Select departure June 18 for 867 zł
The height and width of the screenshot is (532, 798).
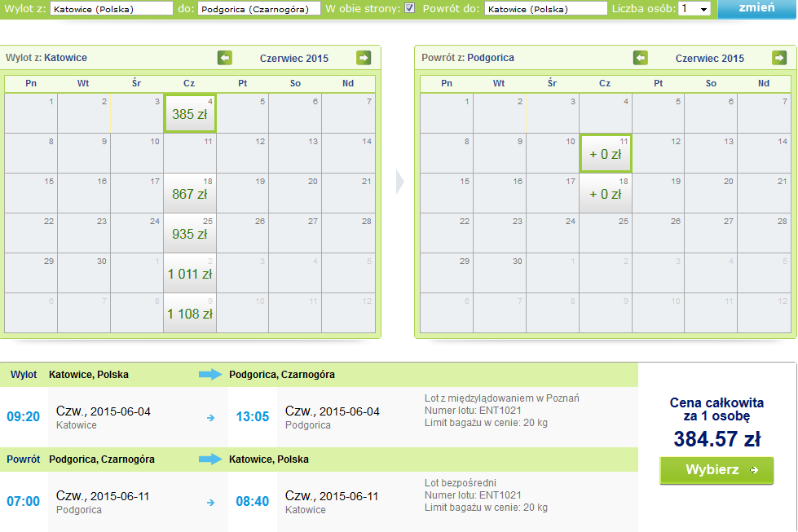[x=190, y=193]
